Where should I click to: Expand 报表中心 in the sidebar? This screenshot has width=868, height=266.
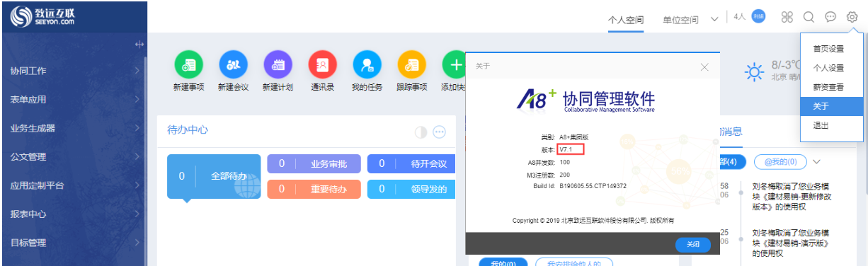74,214
